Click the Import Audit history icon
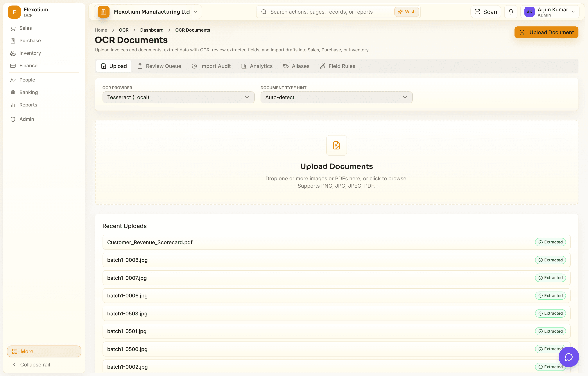Image resolution: width=588 pixels, height=376 pixels. [194, 66]
